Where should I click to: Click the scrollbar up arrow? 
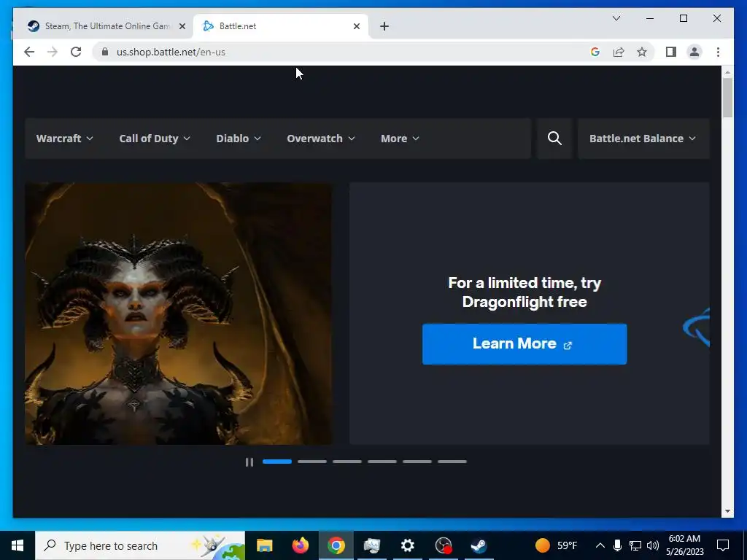tap(727, 72)
